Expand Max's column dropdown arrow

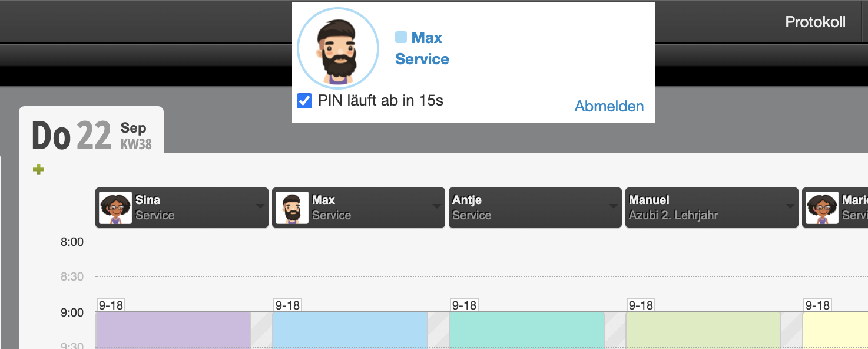pos(436,207)
